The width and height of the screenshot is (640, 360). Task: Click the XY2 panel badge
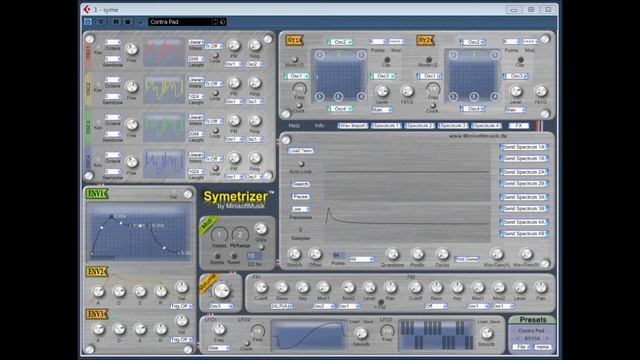tap(425, 40)
